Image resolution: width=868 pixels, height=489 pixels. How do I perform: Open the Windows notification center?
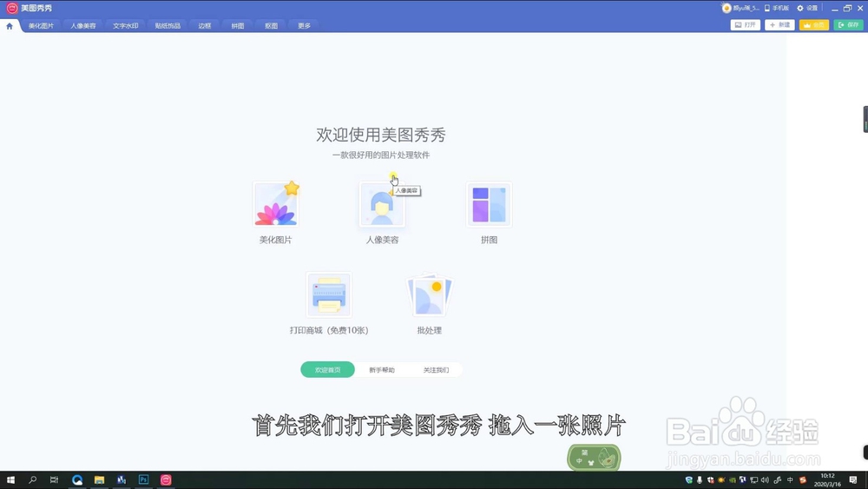point(853,479)
